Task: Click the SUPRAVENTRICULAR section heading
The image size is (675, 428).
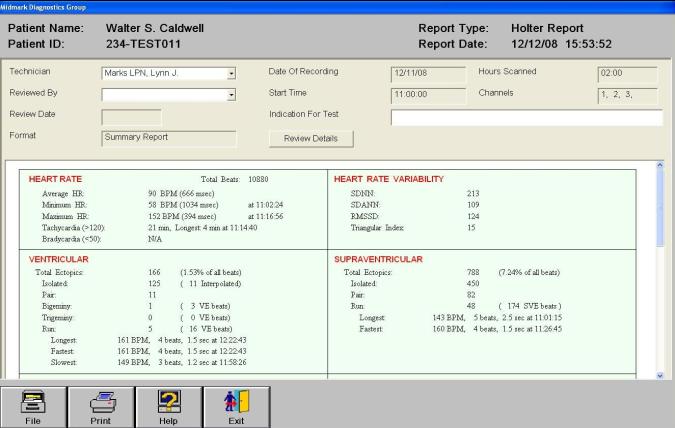Action: (x=378, y=259)
